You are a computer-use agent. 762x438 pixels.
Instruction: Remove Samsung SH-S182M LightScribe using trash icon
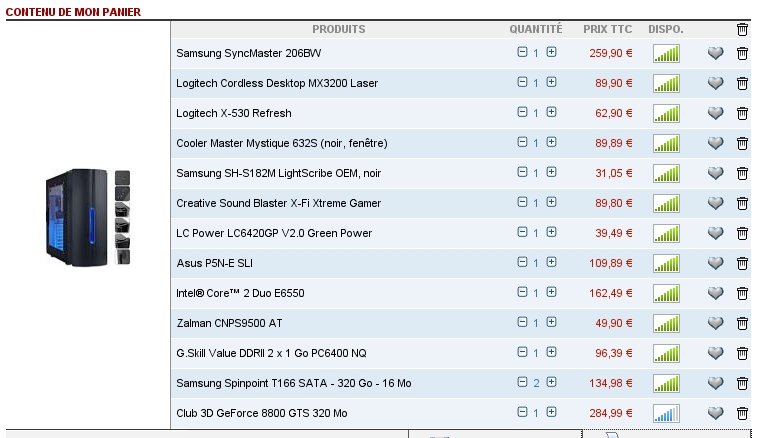pos(742,173)
